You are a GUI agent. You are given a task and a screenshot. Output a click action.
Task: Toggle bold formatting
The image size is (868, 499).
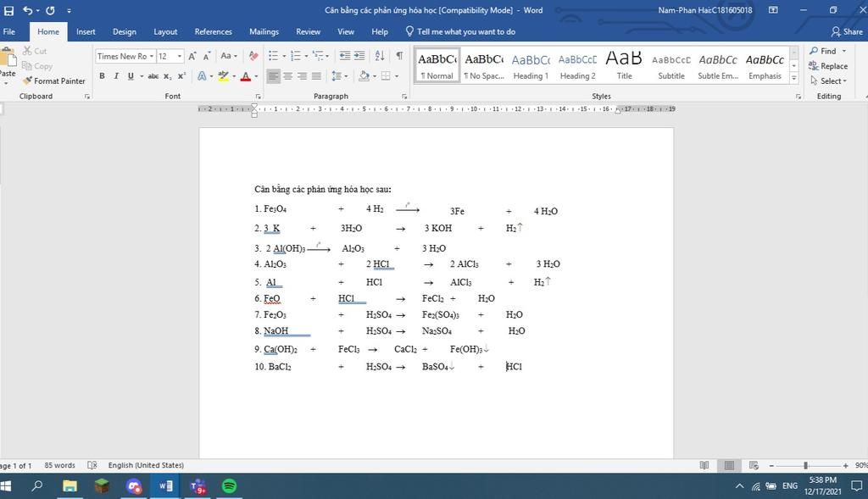[102, 75]
